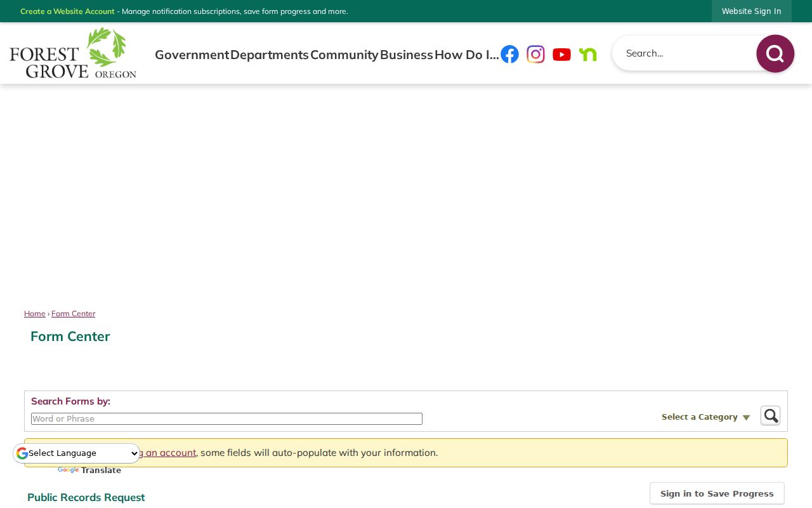This screenshot has height=508, width=812.
Task: Open the Nextdoor icon link
Action: tap(587, 55)
